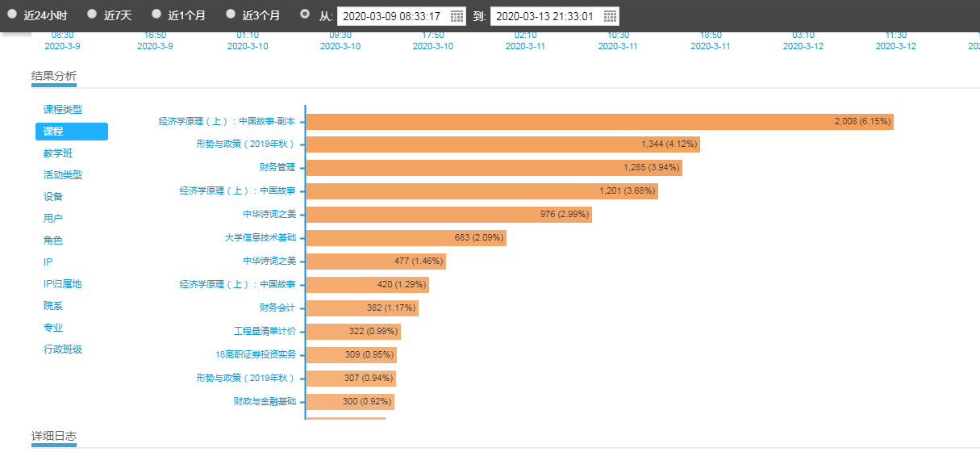Show results grouped by 院系
The width and height of the screenshot is (980, 452).
click(x=53, y=305)
